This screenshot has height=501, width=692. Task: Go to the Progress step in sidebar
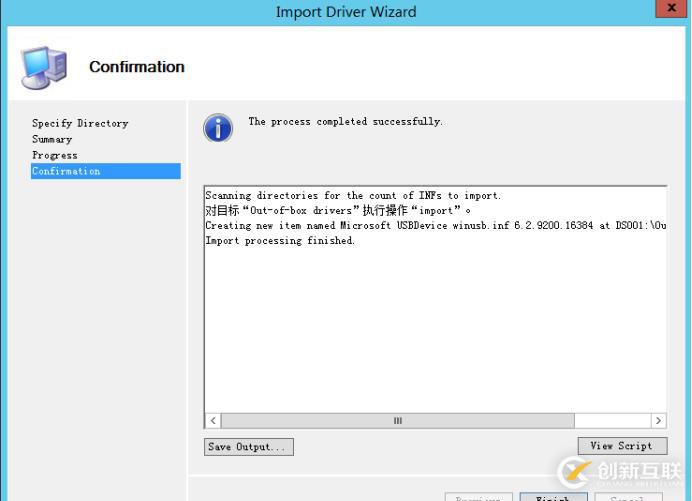coord(54,155)
